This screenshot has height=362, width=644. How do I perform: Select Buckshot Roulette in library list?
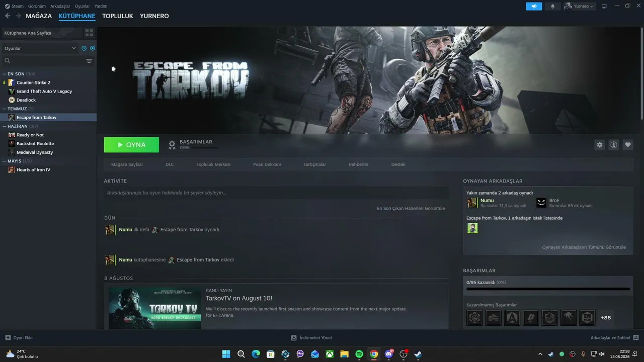coord(35,144)
